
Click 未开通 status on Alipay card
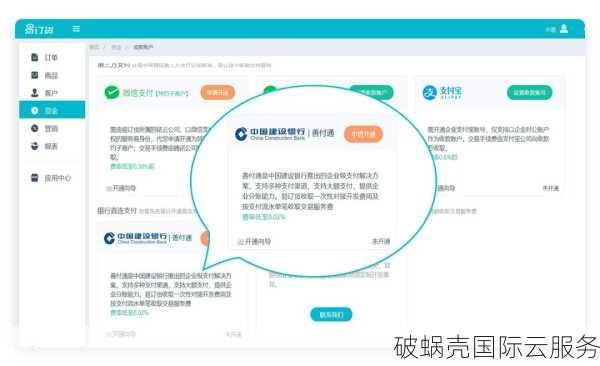tap(551, 188)
